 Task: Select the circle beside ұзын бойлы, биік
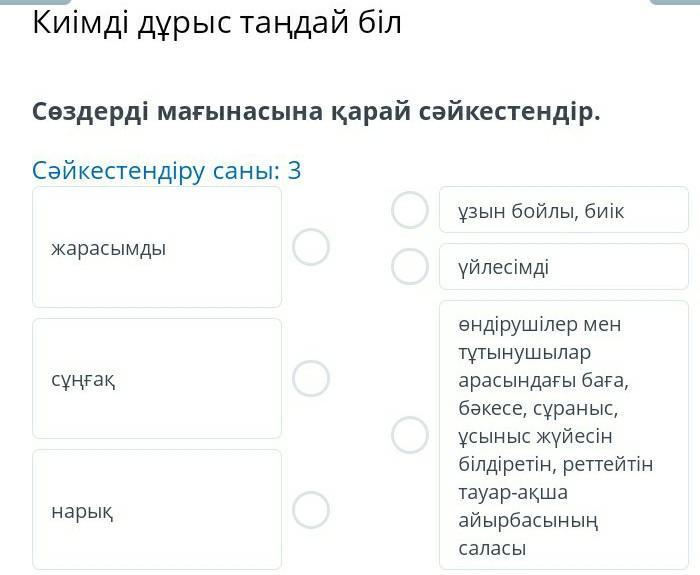point(410,210)
